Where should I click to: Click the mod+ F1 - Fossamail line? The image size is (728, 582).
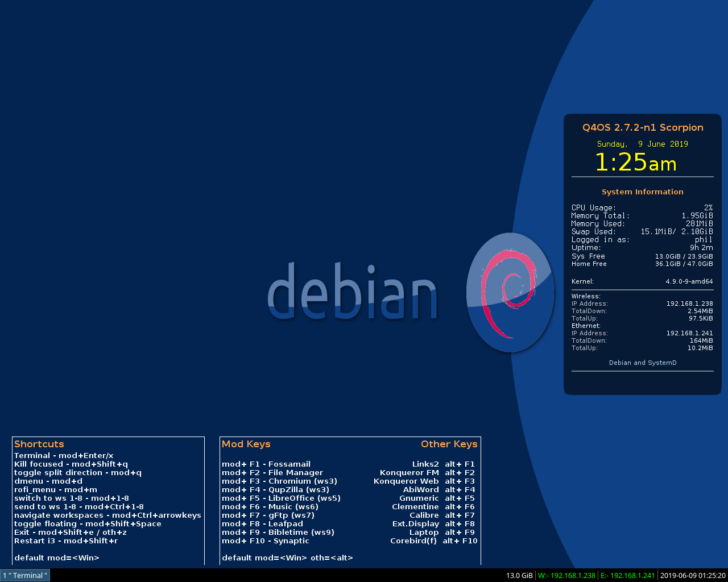click(x=266, y=464)
